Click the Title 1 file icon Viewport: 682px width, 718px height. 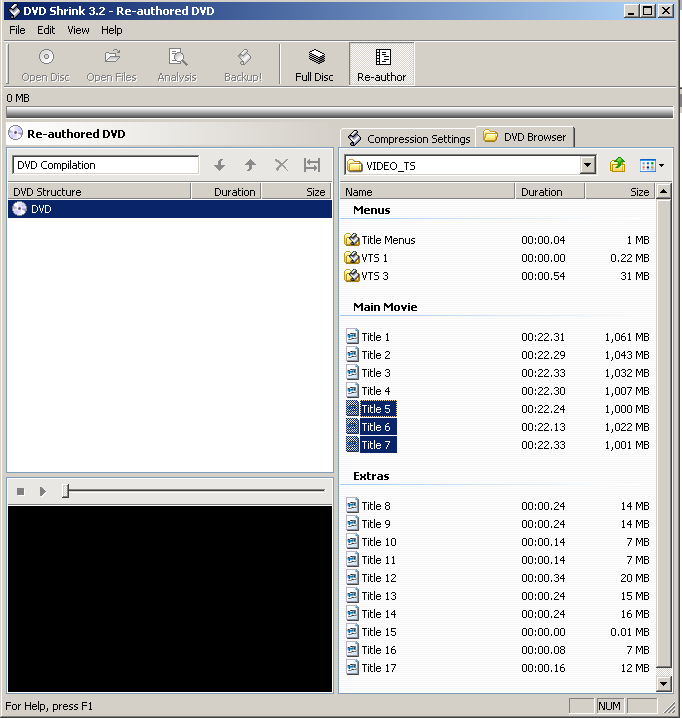(352, 337)
